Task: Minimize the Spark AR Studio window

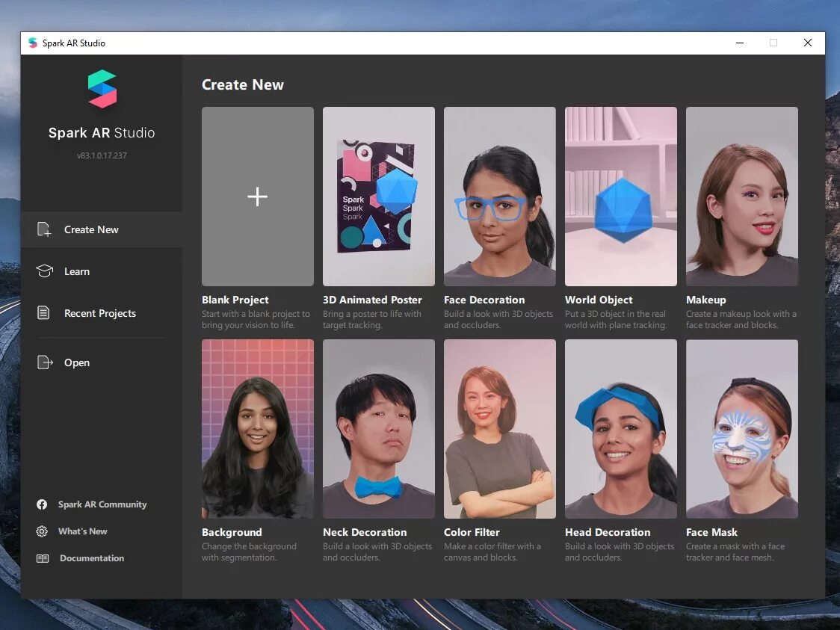Action: (740, 43)
